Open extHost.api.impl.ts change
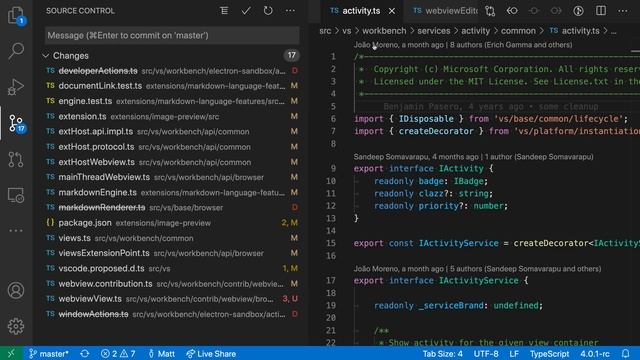The image size is (640, 360). tap(171, 131)
